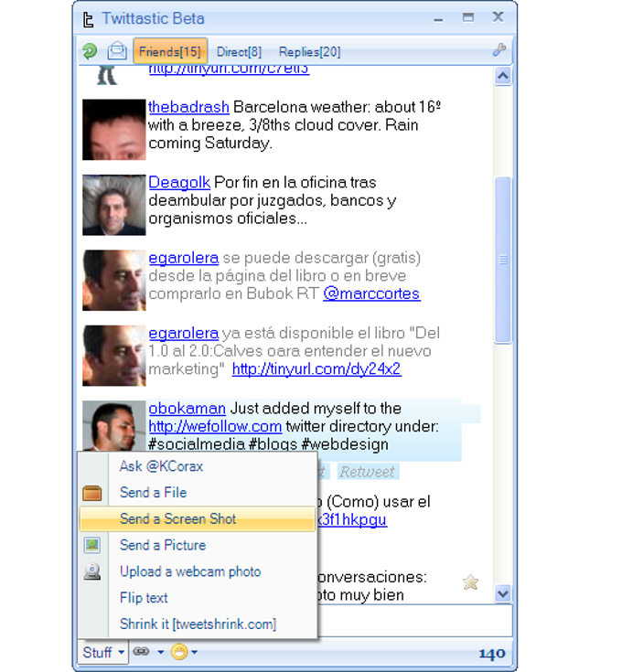Click the Send a Picture image icon
622x672 pixels.
[92, 545]
